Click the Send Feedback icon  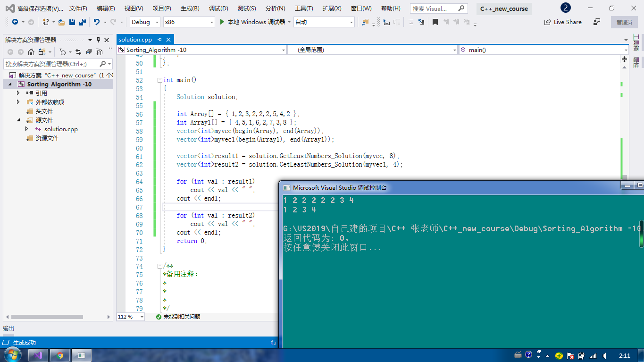pos(597,22)
